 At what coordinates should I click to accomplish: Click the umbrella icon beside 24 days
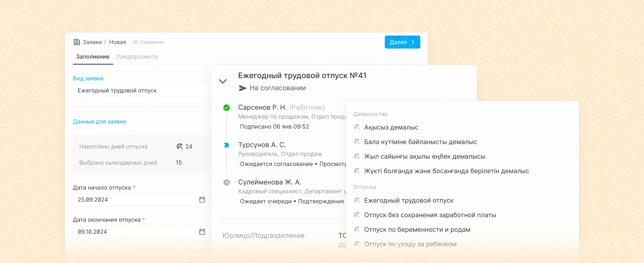coord(180,146)
